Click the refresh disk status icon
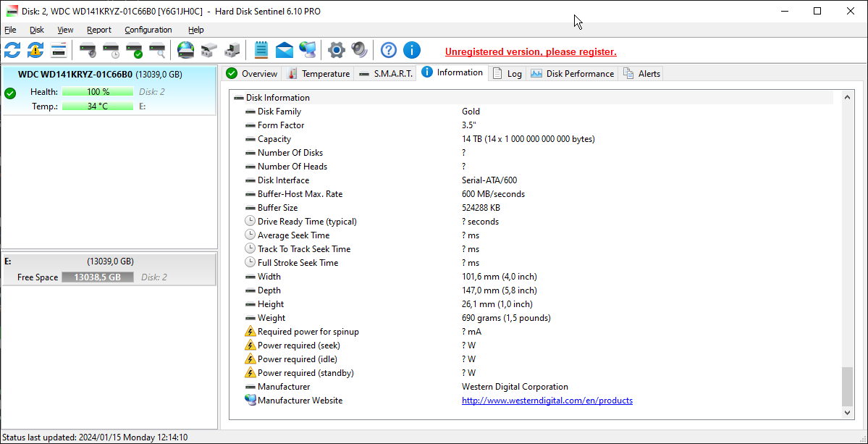This screenshot has height=444, width=868. click(12, 51)
